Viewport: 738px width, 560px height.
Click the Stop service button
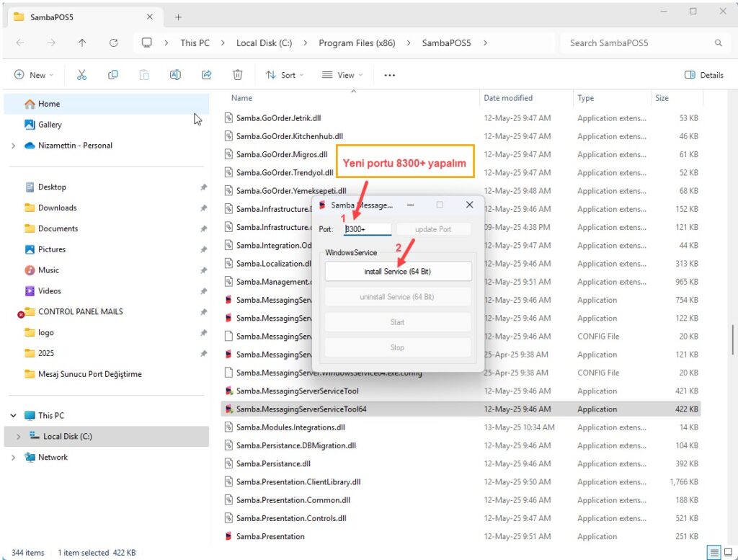click(397, 347)
